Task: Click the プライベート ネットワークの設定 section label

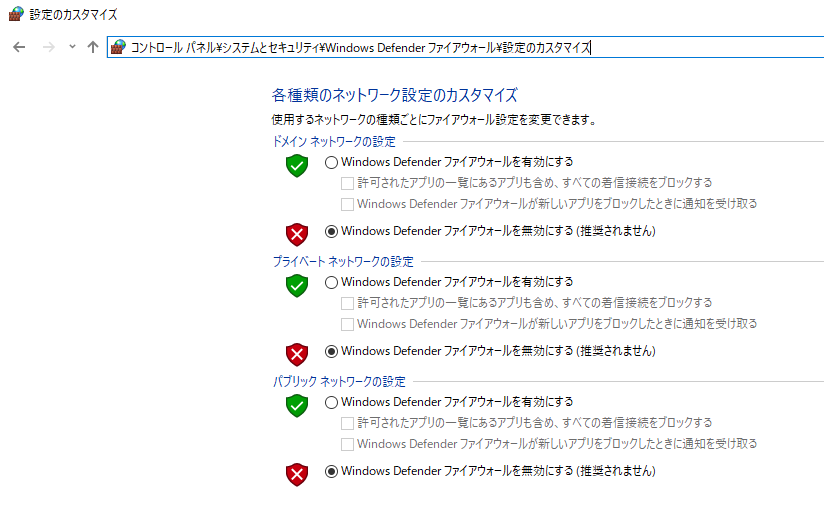Action: click(343, 261)
